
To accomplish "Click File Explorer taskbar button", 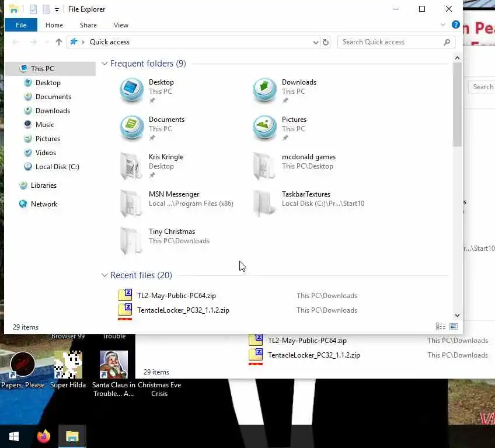I will click(x=72, y=437).
